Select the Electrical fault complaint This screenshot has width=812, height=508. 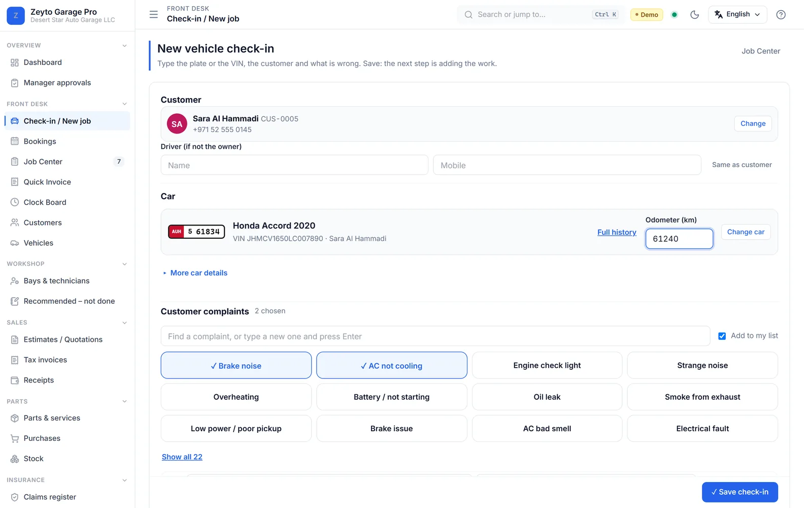(702, 428)
